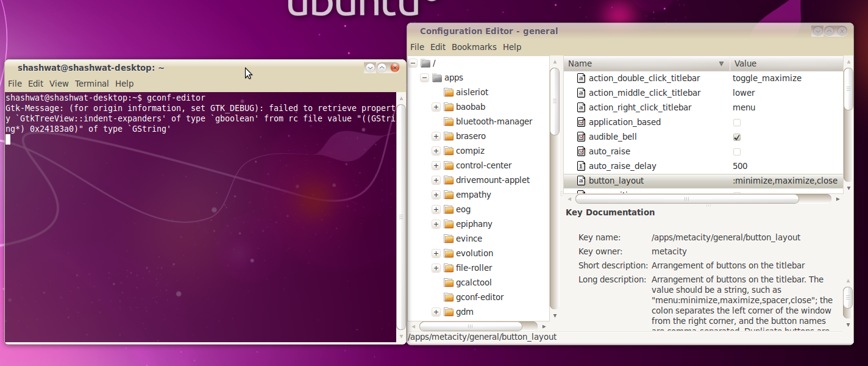Collapse the root tree node
The width and height of the screenshot is (868, 366).
tap(413, 63)
